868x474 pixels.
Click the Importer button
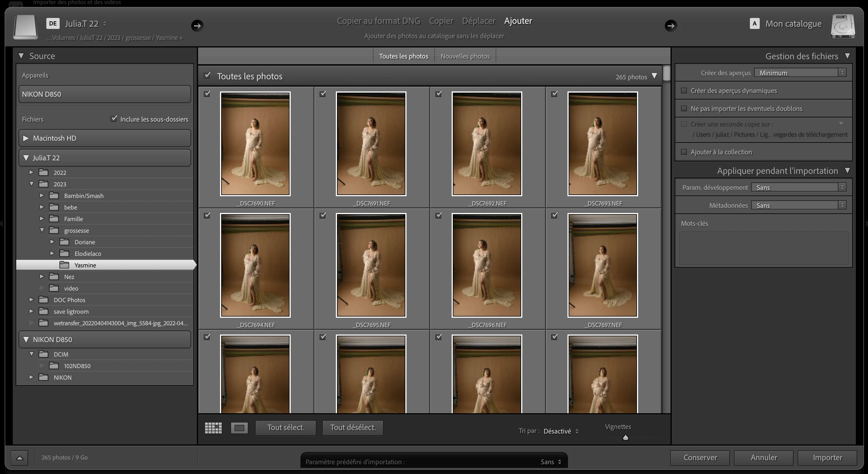[x=827, y=458]
